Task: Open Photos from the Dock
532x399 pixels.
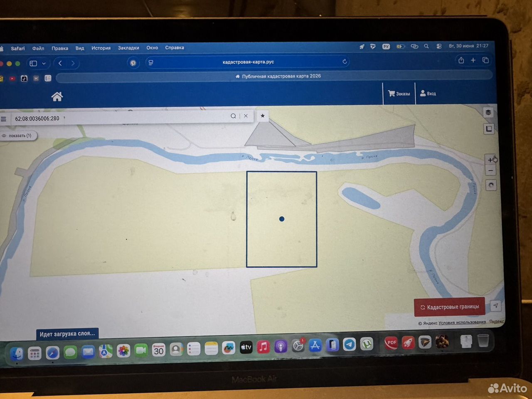Action: tap(123, 351)
